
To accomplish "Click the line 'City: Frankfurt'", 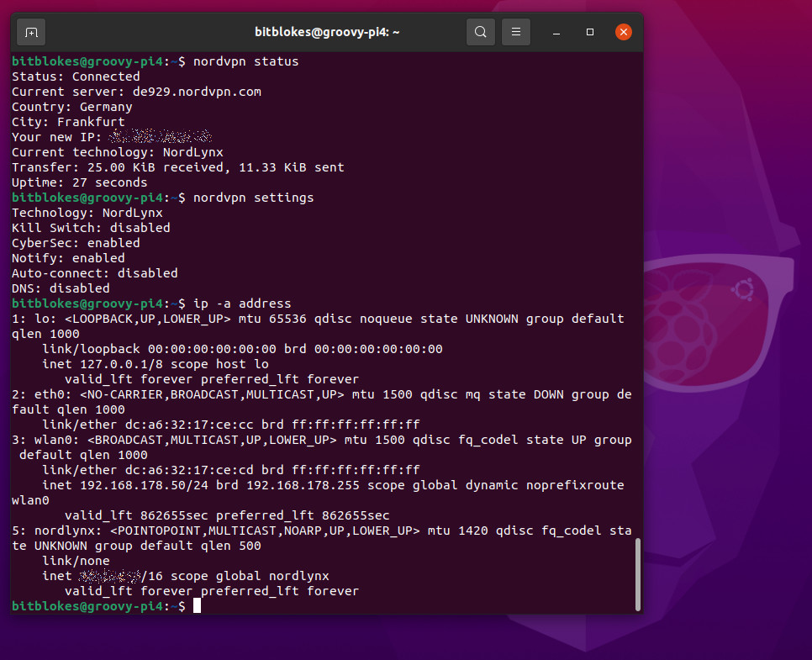I will click(x=68, y=122).
